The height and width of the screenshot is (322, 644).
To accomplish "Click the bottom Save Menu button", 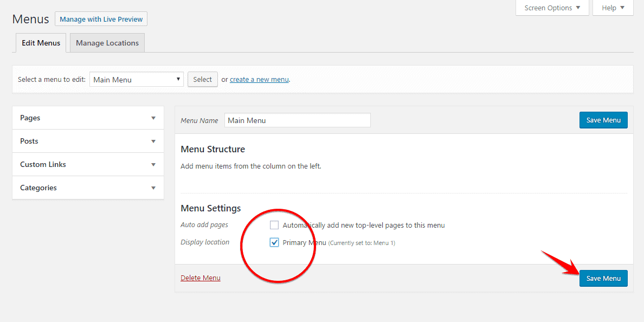I will tap(603, 278).
